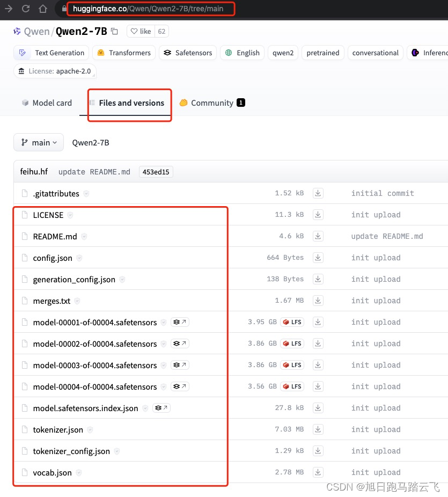Open the .gitattributes file
Viewport: 448px width, 497px height.
pyautogui.click(x=56, y=193)
